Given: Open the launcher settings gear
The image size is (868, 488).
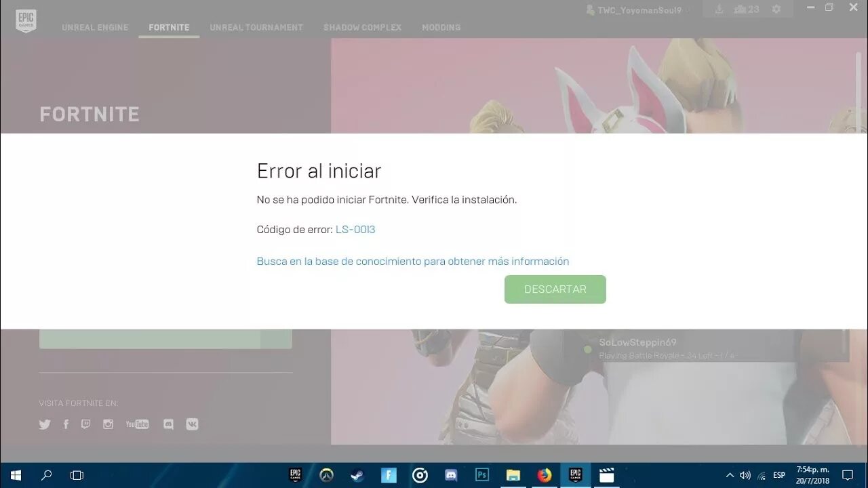Looking at the screenshot, I should point(776,9).
